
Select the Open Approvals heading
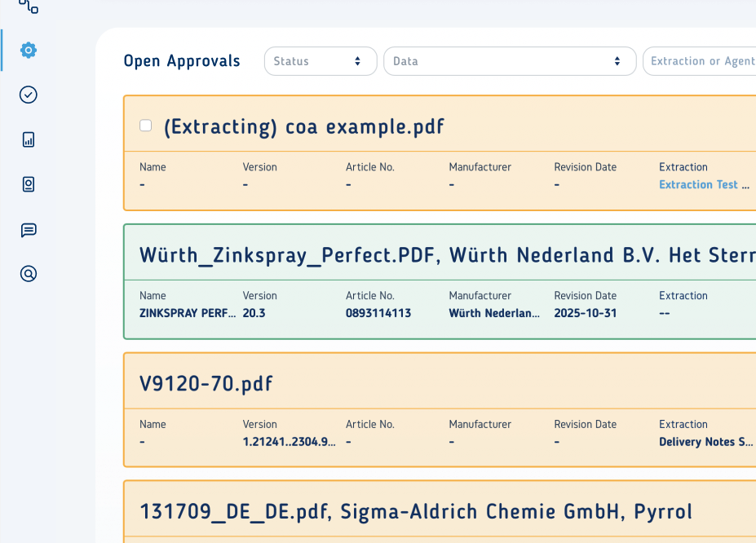click(x=182, y=61)
